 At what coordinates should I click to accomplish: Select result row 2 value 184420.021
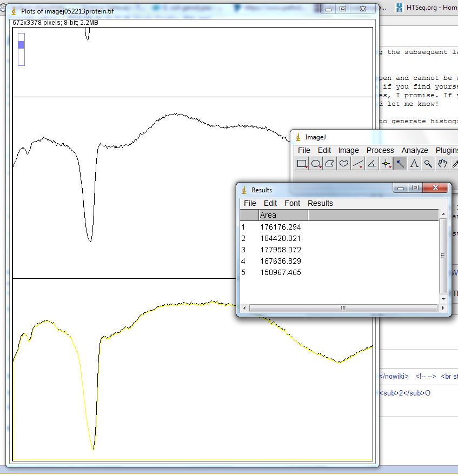click(280, 238)
